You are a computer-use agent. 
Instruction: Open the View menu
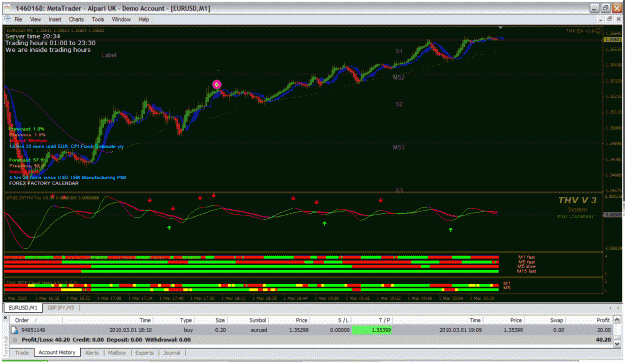[x=35, y=19]
